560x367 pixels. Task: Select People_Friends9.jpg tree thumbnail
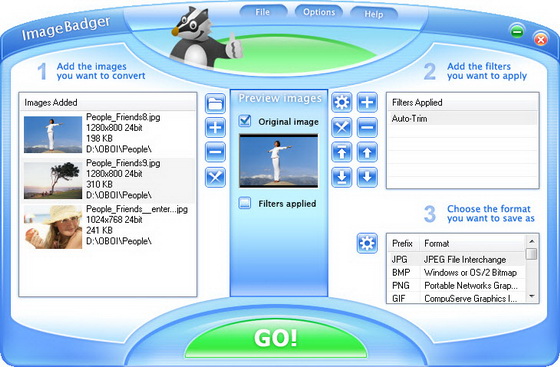[53, 180]
